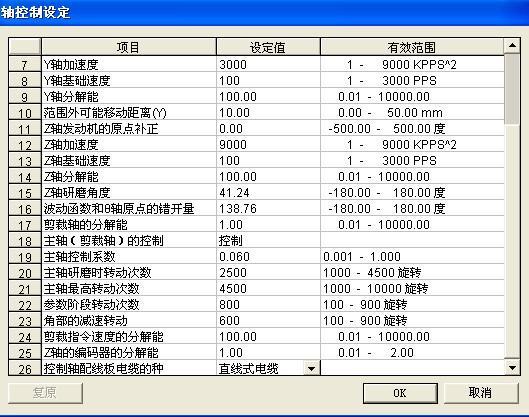
Task: Click the Y轴加速度 item label
Action: tap(71, 64)
